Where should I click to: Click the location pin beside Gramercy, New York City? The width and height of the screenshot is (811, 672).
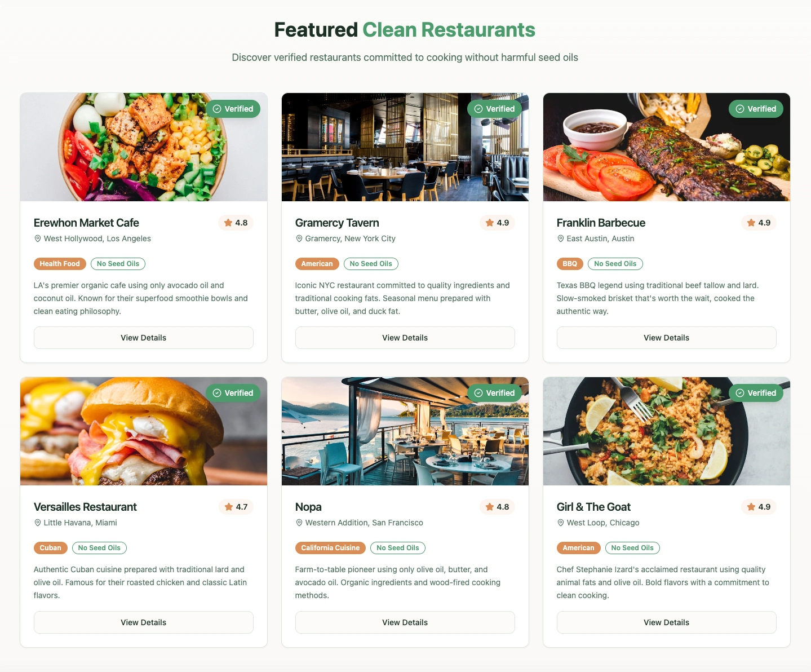[x=299, y=238]
